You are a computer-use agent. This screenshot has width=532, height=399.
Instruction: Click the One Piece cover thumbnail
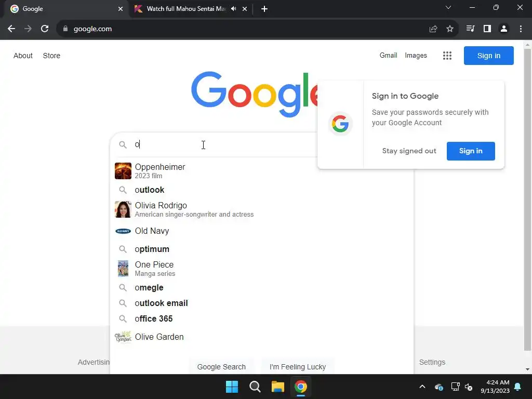[x=123, y=269]
